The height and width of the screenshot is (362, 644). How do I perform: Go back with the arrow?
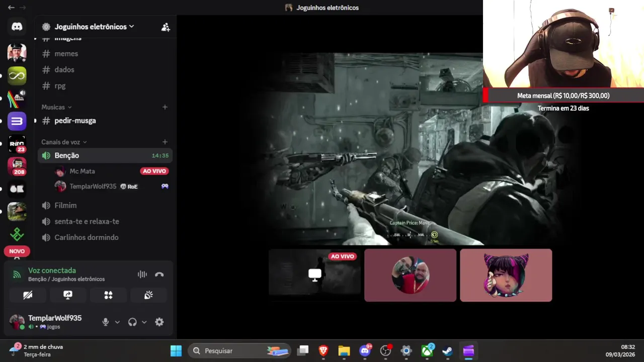tap(11, 8)
